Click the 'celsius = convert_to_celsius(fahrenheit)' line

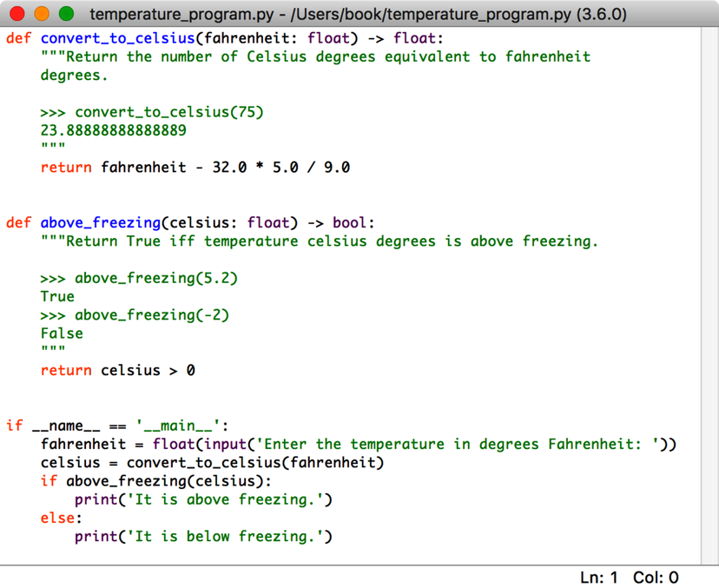click(x=212, y=462)
